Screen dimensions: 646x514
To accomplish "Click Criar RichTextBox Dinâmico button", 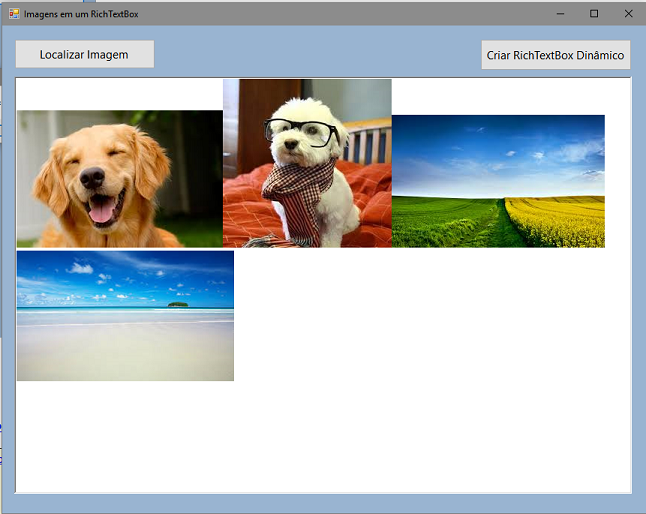I will pyautogui.click(x=556, y=55).
